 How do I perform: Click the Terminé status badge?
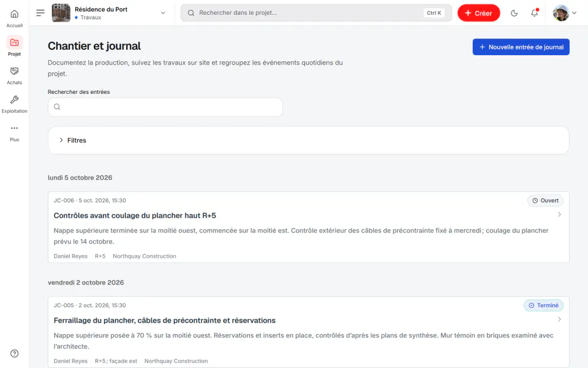pos(543,305)
